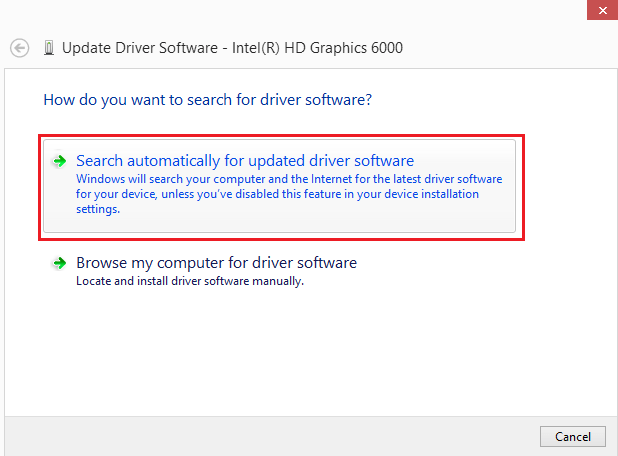
Task: Click the heading How do you want to search
Action: point(207,100)
